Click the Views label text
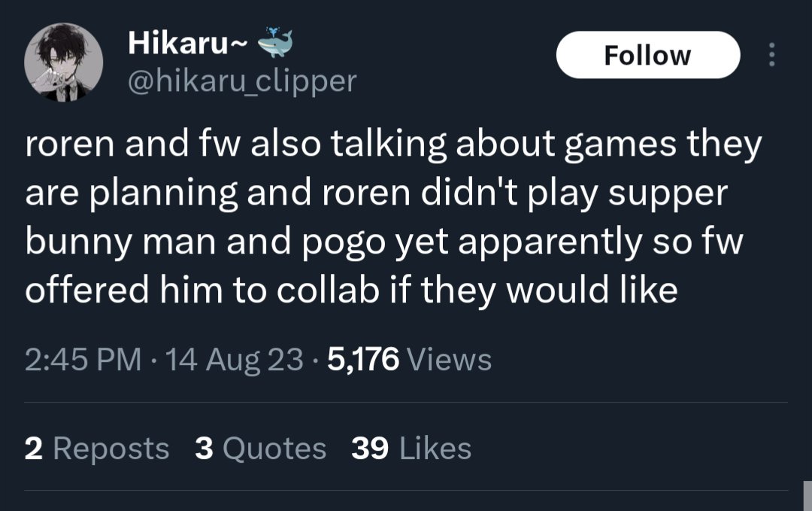812x511 pixels. [x=449, y=360]
